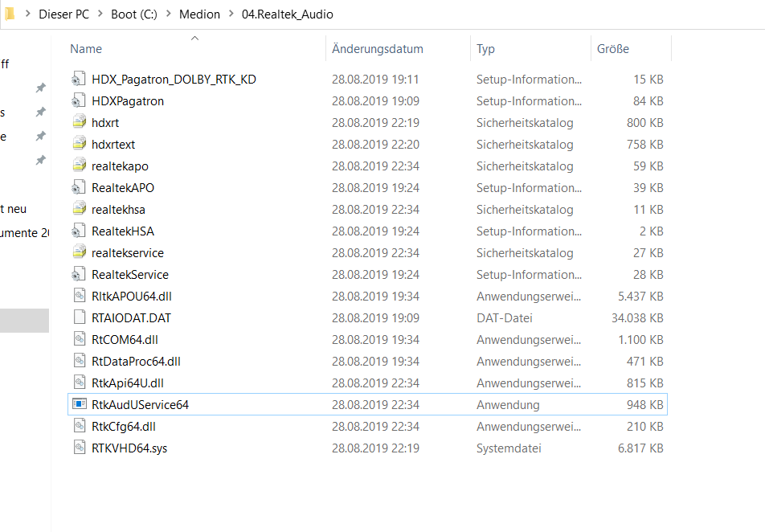
Task: Click the RealtekService setup information icon
Action: pos(78,275)
